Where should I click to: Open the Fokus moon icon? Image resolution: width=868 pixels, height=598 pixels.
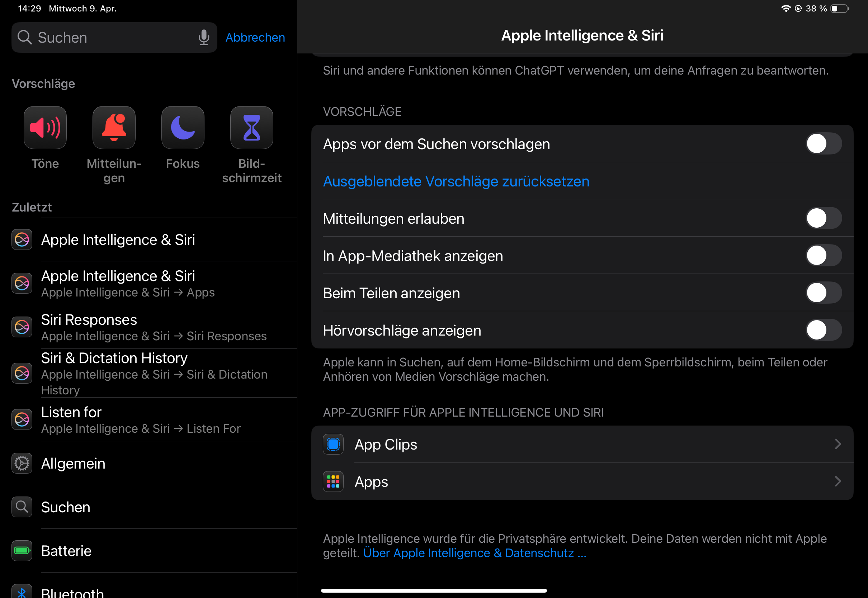183,128
